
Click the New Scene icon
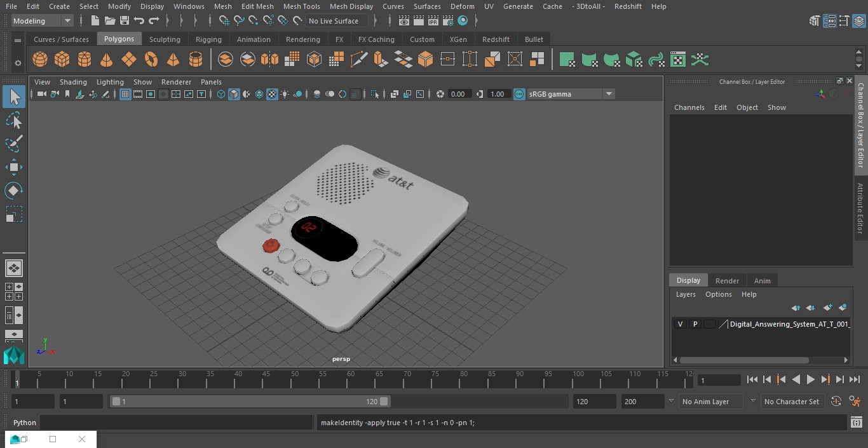(95, 21)
